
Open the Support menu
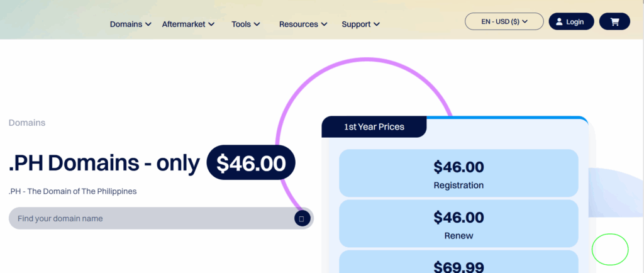click(x=360, y=25)
